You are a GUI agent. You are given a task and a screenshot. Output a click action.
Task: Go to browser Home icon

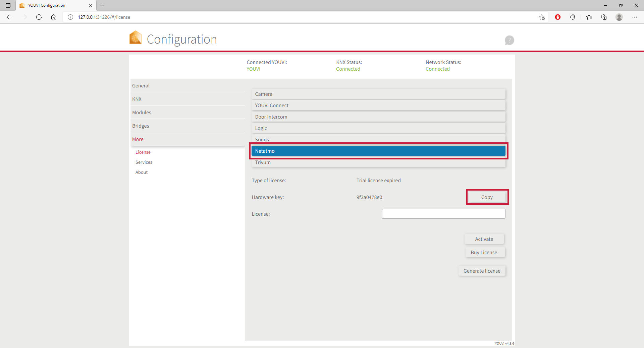coord(54,17)
